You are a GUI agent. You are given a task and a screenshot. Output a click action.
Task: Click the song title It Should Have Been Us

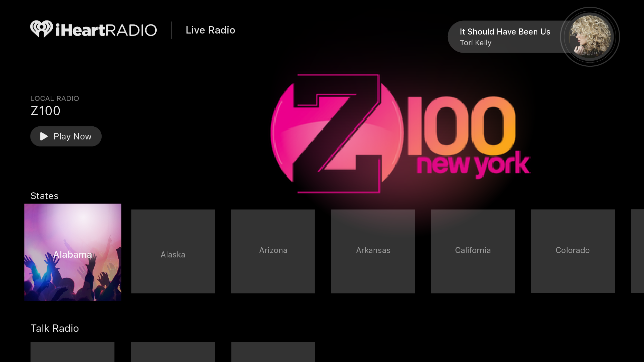point(505,32)
